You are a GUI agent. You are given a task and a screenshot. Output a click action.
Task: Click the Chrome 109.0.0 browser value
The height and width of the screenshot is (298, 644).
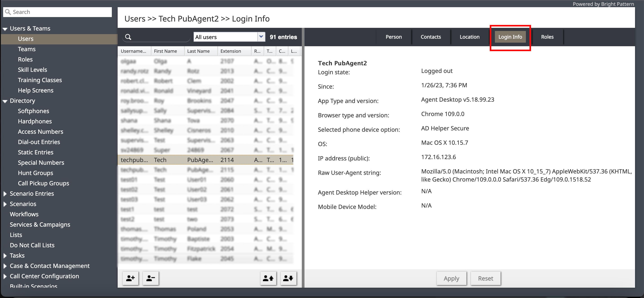(443, 114)
